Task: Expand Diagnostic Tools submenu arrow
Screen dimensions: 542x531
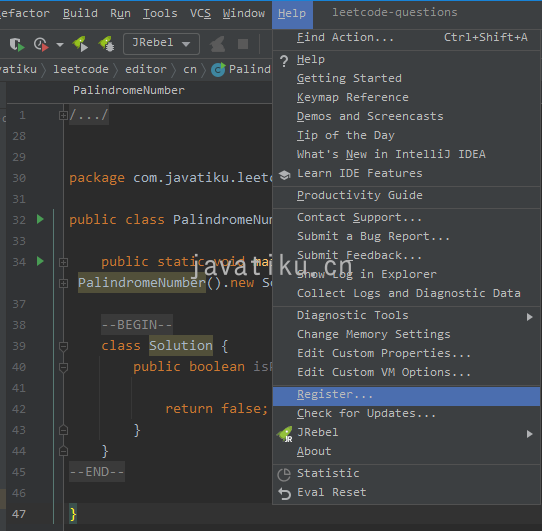Action: (x=529, y=317)
